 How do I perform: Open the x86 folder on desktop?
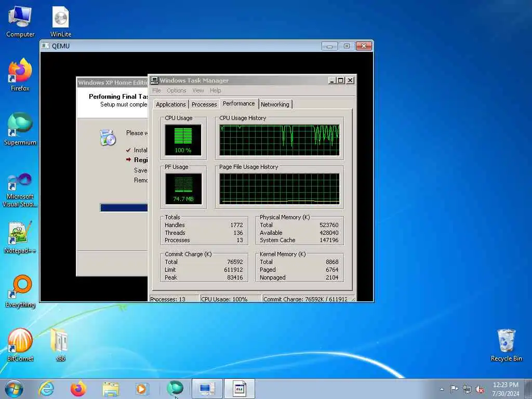pyautogui.click(x=60, y=345)
